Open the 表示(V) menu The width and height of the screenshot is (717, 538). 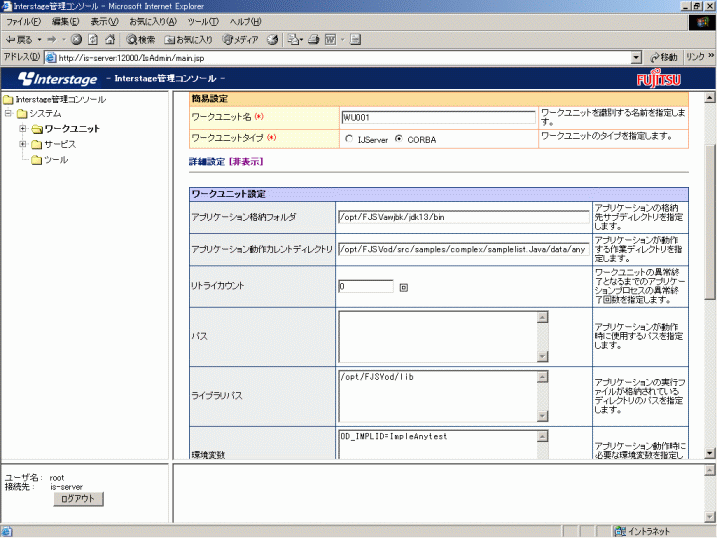tap(104, 21)
